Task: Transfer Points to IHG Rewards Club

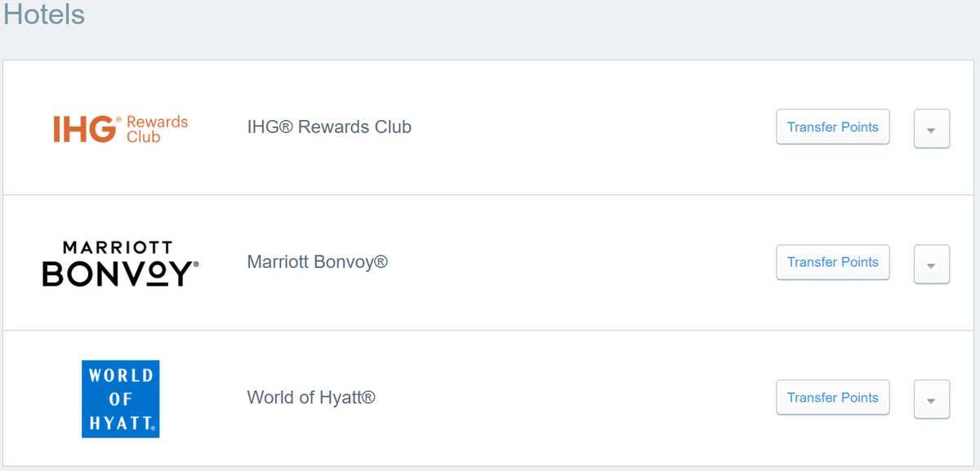Action: click(833, 127)
